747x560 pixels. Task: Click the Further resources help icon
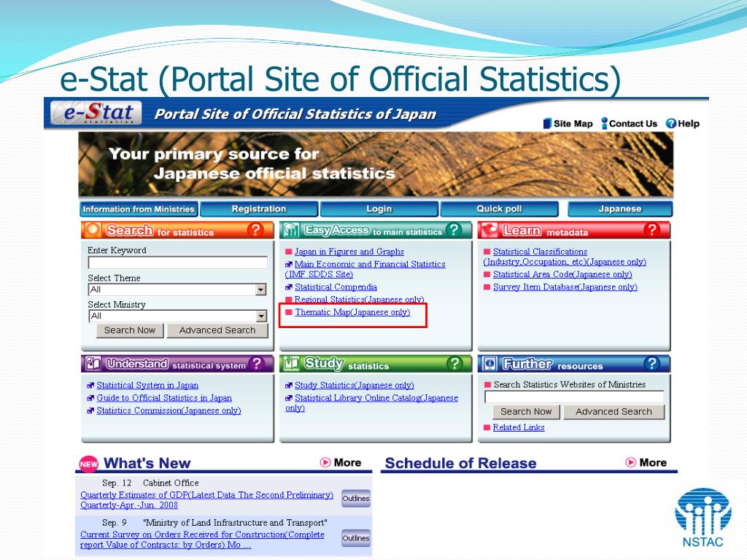(651, 364)
